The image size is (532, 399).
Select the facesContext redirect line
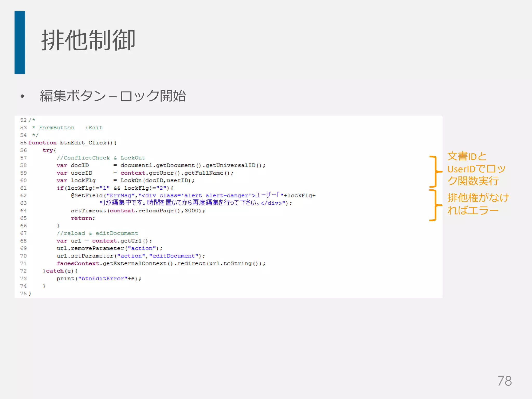161,263
